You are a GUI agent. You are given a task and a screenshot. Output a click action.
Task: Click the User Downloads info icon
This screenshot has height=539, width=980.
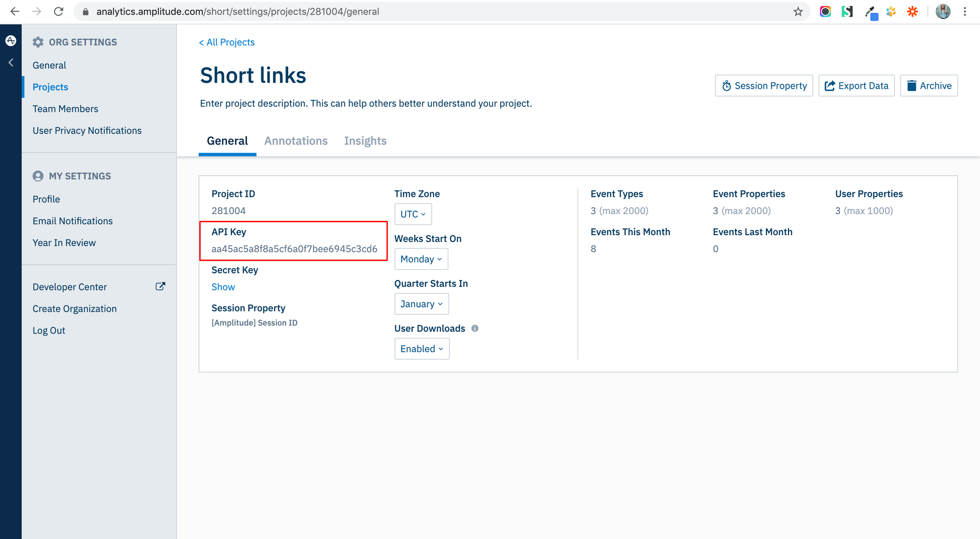point(475,328)
